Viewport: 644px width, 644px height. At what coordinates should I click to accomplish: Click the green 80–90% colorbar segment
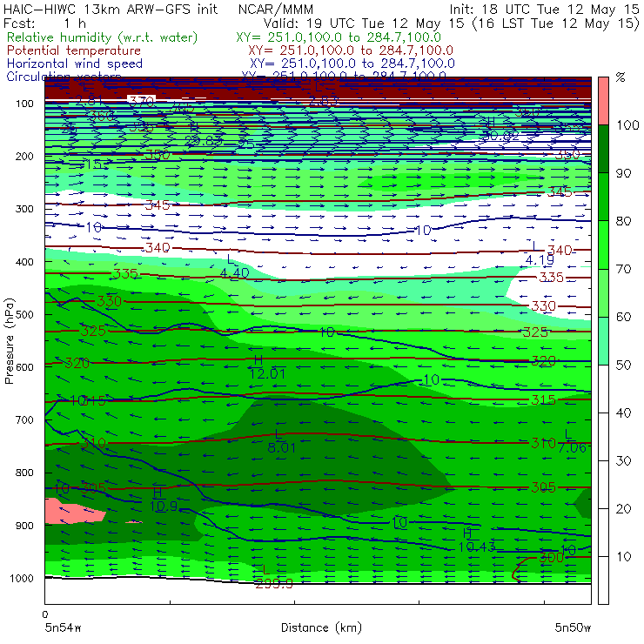603,197
